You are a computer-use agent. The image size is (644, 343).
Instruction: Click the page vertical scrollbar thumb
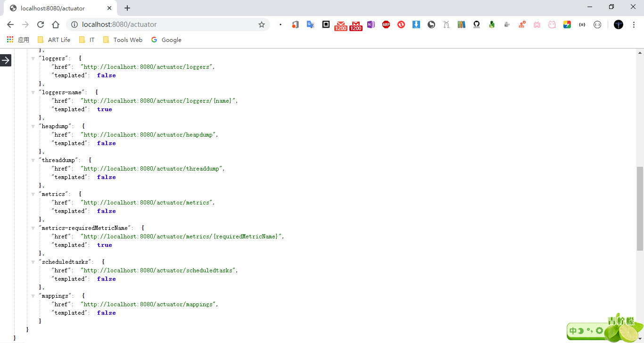(x=640, y=208)
